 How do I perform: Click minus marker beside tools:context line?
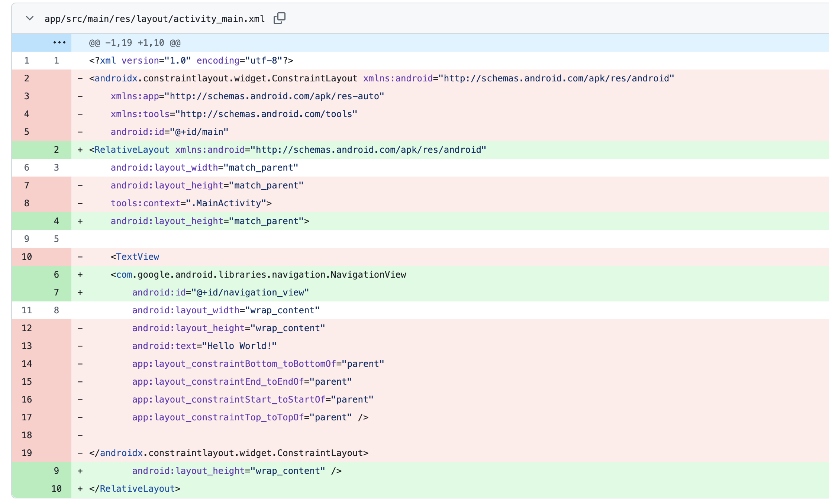[80, 203]
